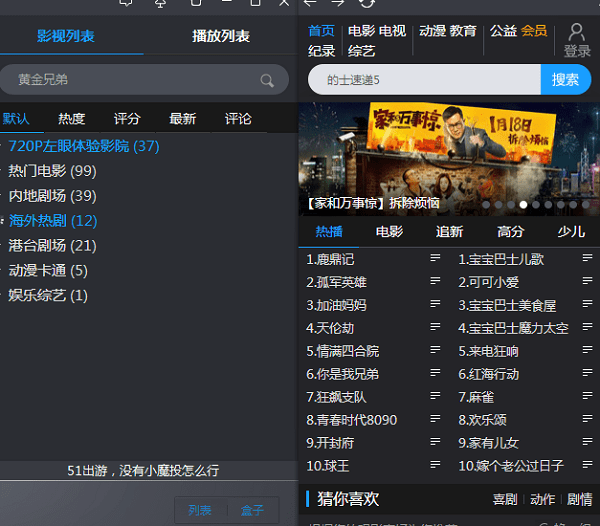The height and width of the screenshot is (526, 600).
Task: Open list icon next to 8.欢乐颂
Action: 587,419
